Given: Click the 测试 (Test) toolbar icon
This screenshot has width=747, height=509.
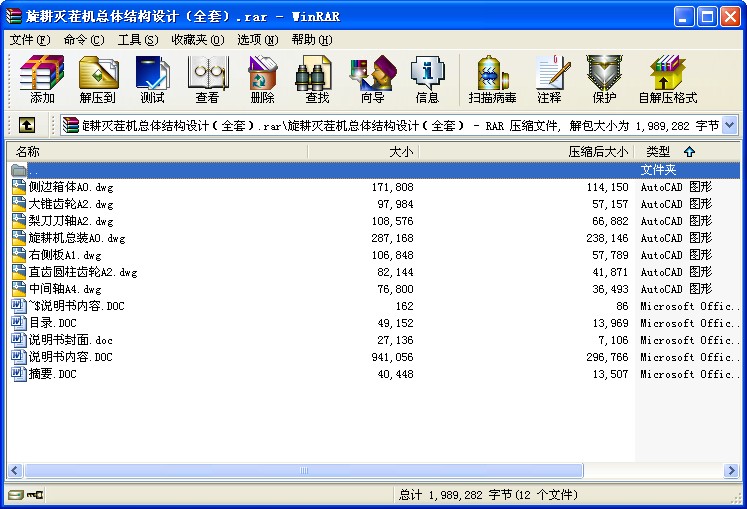Looking at the screenshot, I should [152, 79].
